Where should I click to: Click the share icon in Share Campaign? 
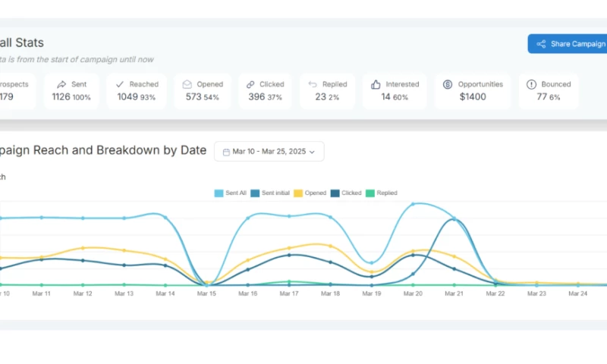coord(541,44)
